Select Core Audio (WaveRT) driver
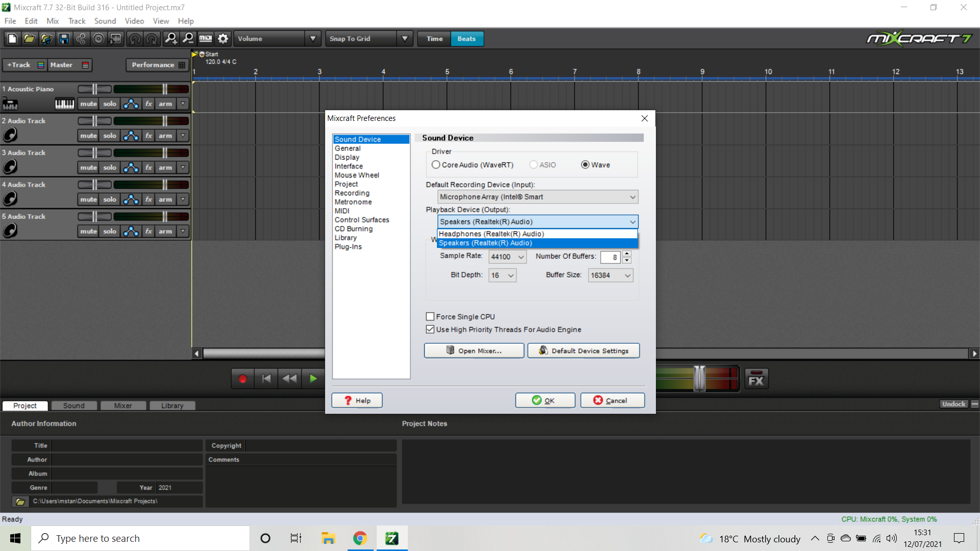The image size is (980, 551). click(436, 165)
